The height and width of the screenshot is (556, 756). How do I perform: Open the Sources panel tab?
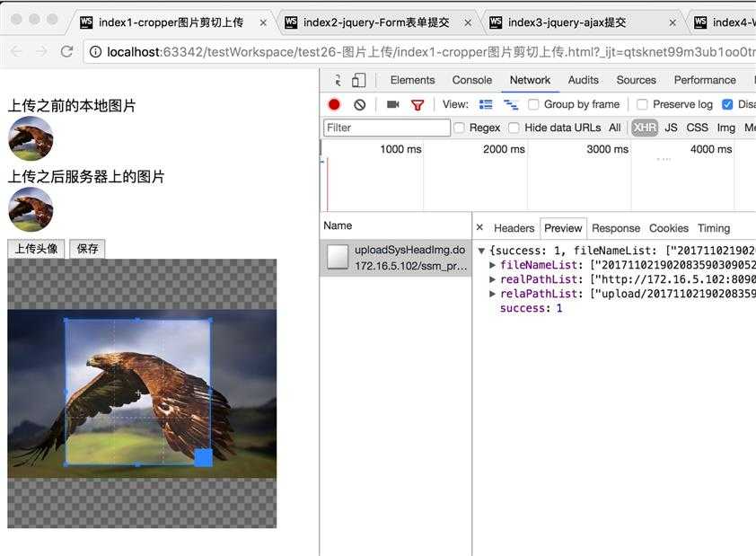[636, 80]
